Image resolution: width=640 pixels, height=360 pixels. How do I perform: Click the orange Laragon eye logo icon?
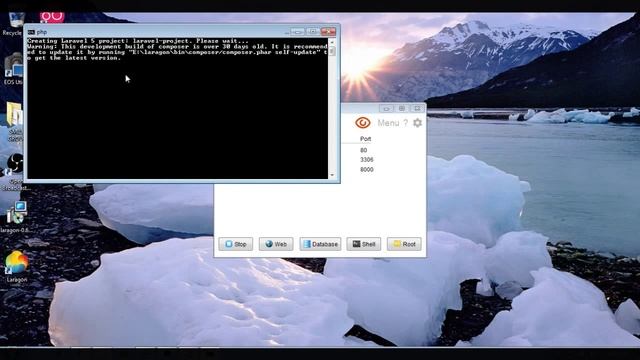[362, 122]
